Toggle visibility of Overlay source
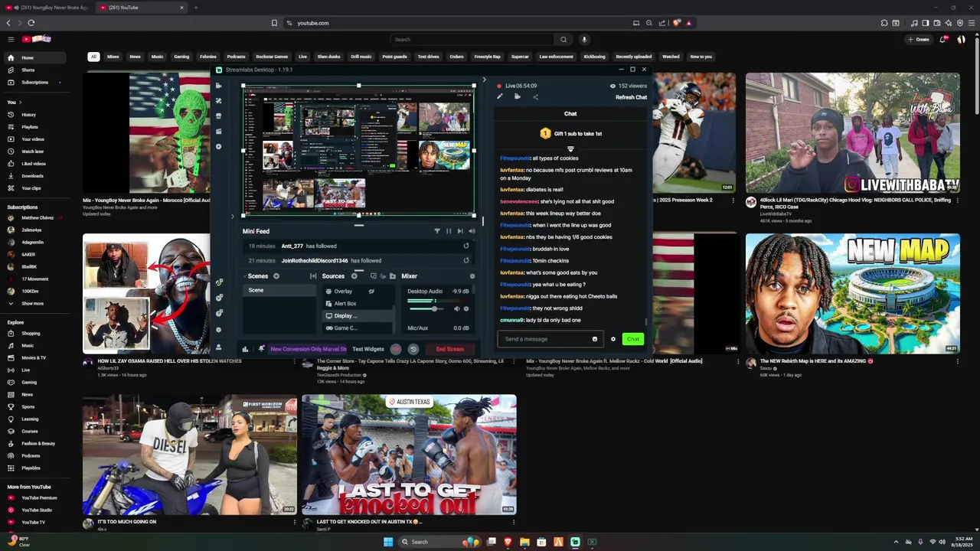 click(371, 292)
